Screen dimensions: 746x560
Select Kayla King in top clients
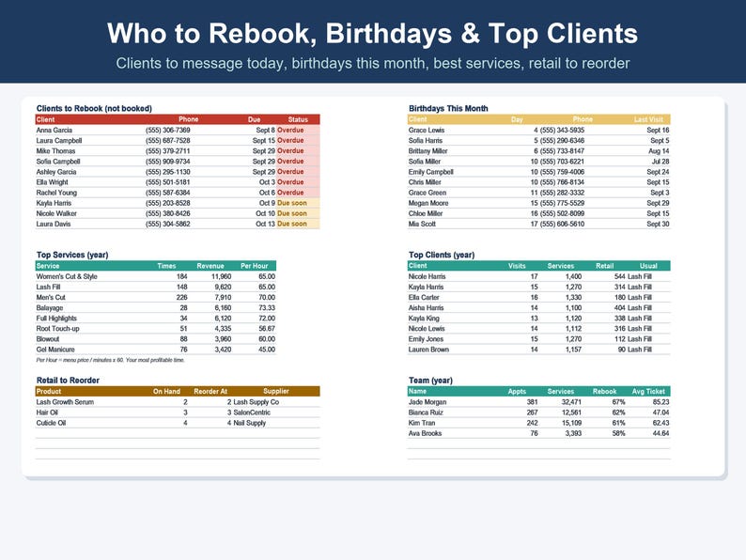click(424, 319)
